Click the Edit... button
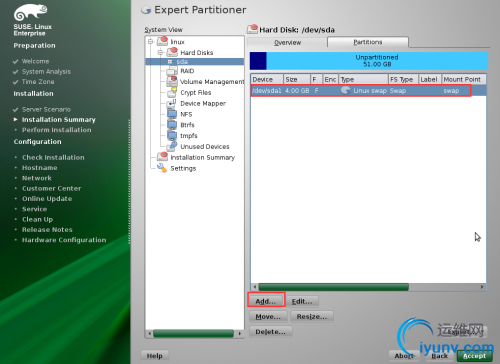This screenshot has height=364, width=500. coord(302,301)
